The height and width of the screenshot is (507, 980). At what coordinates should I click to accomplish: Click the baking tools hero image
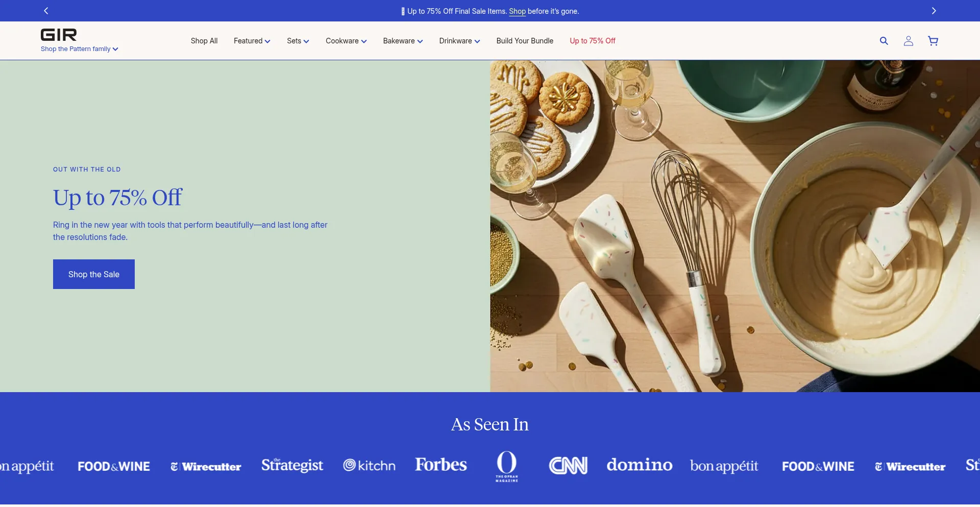pyautogui.click(x=734, y=226)
